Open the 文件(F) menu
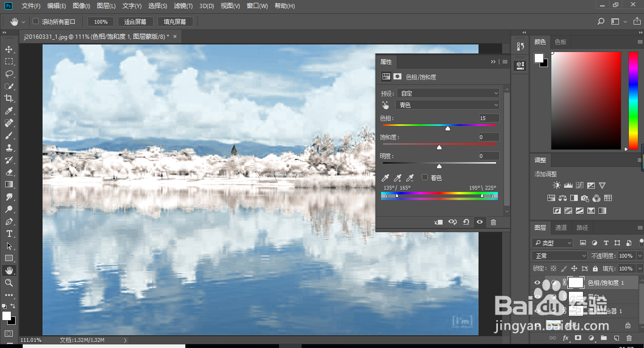This screenshot has width=644, height=348. click(31, 6)
